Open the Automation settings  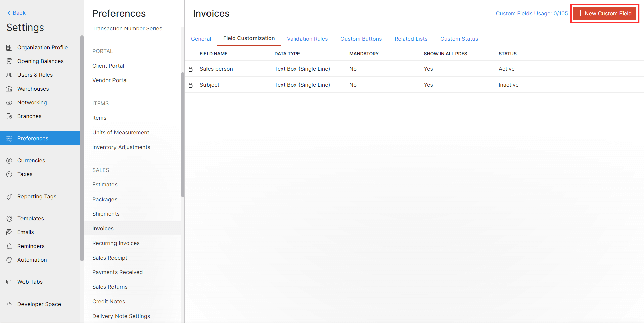pos(32,260)
